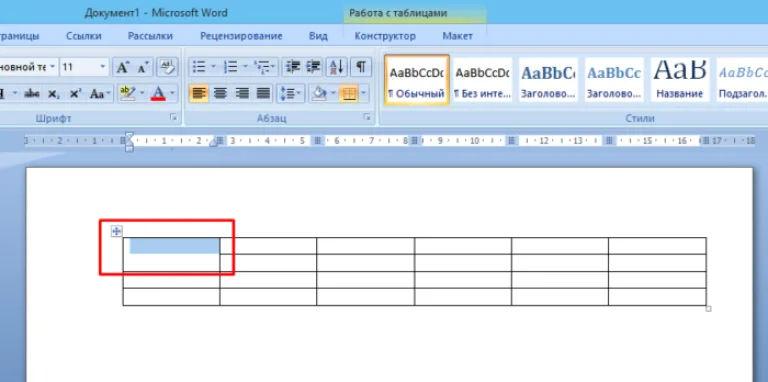768x382 pixels.
Task: Apply the second Заголовок style
Action: [x=614, y=80]
